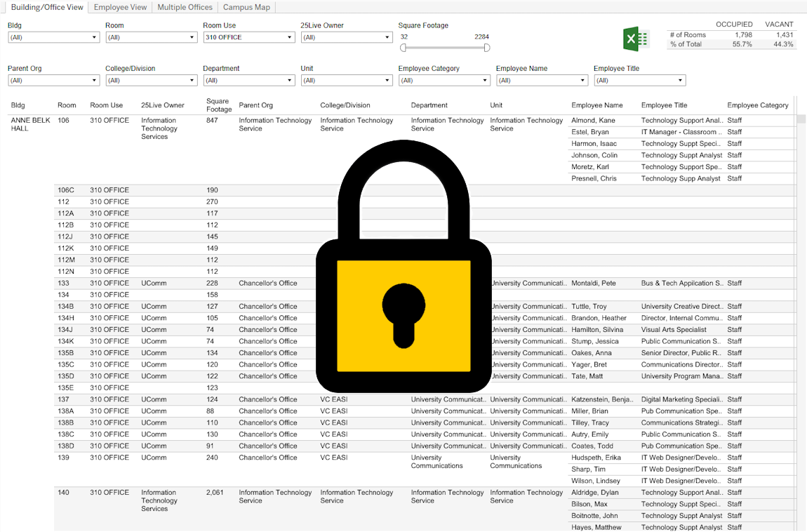
Task: Click employee name Hamilton, Silvina
Action: pyautogui.click(x=597, y=329)
